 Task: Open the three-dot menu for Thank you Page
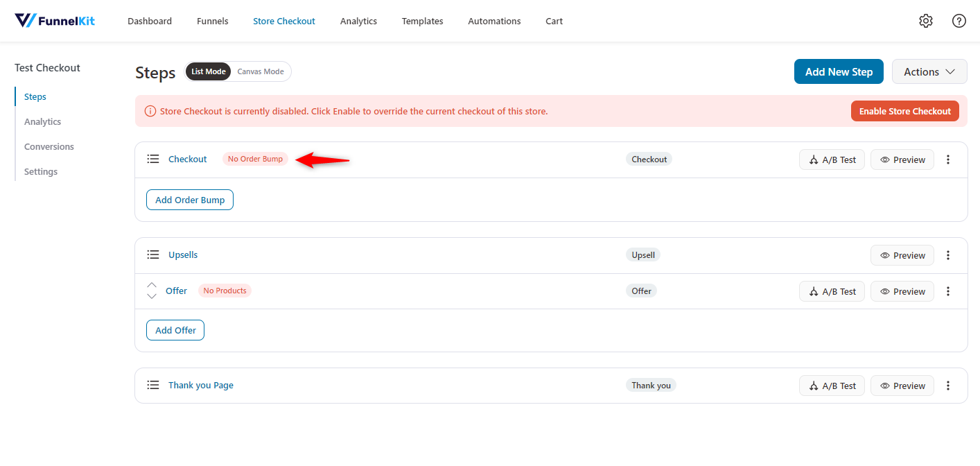tap(948, 386)
